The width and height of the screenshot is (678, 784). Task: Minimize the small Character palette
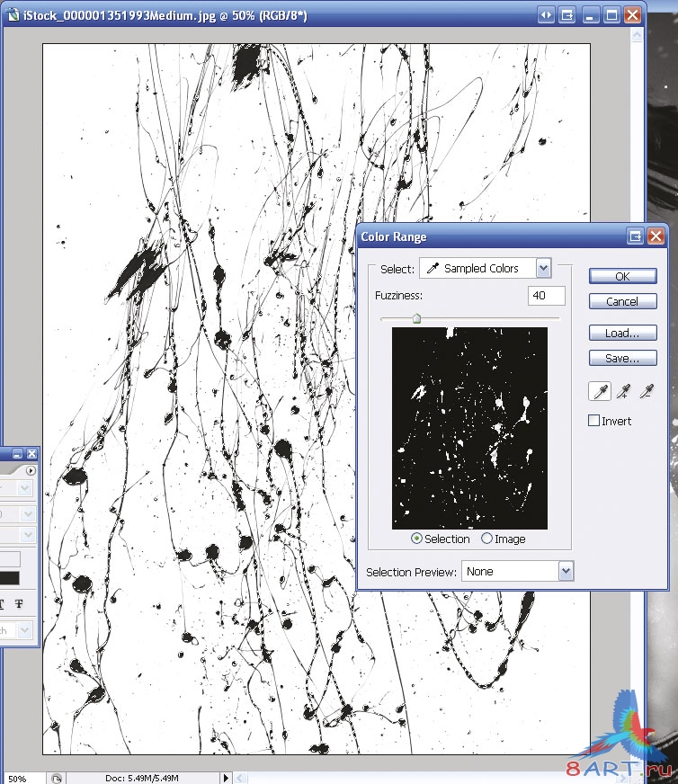coord(17,453)
